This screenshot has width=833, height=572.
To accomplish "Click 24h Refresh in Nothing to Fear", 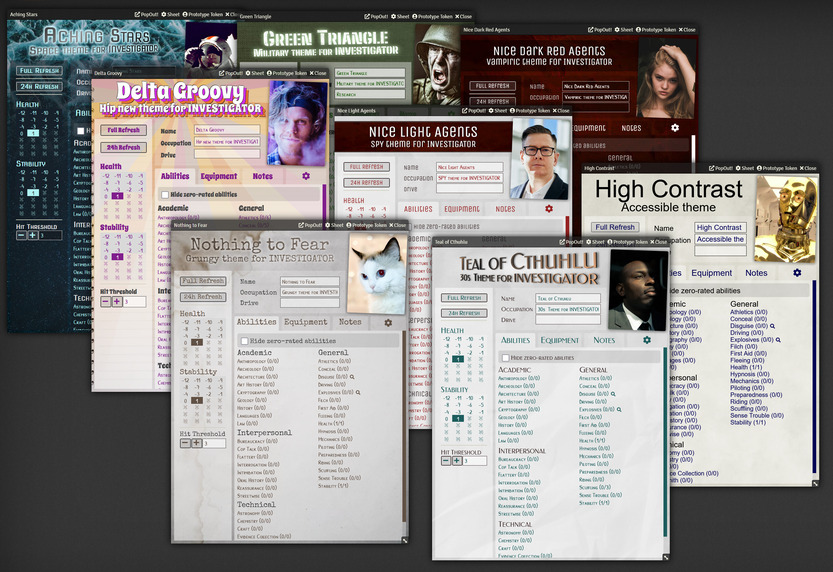I will [203, 297].
